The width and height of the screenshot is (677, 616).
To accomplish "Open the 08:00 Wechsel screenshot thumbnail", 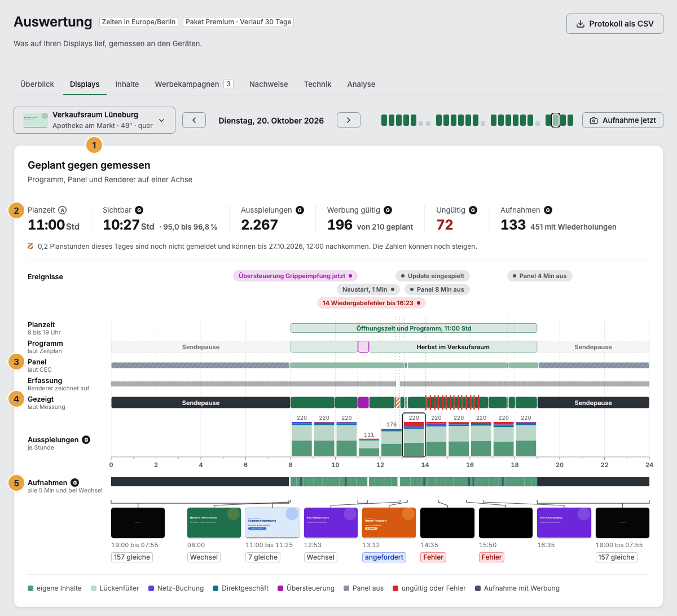I will [x=214, y=523].
